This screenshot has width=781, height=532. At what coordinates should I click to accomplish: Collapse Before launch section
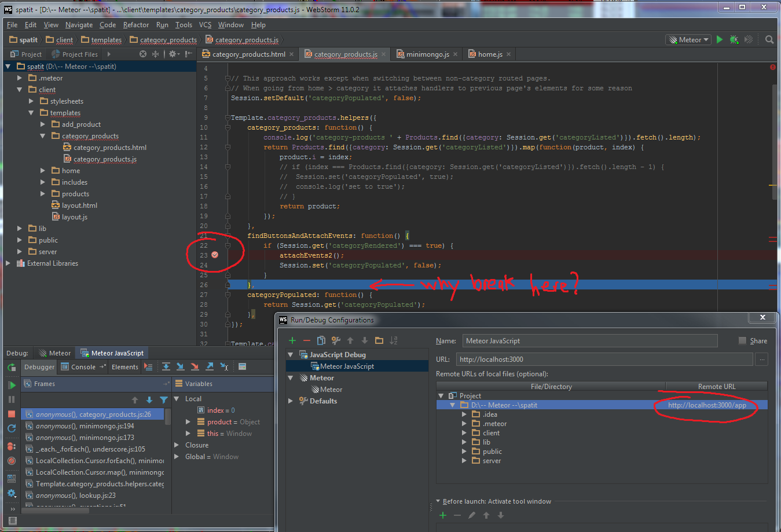438,501
